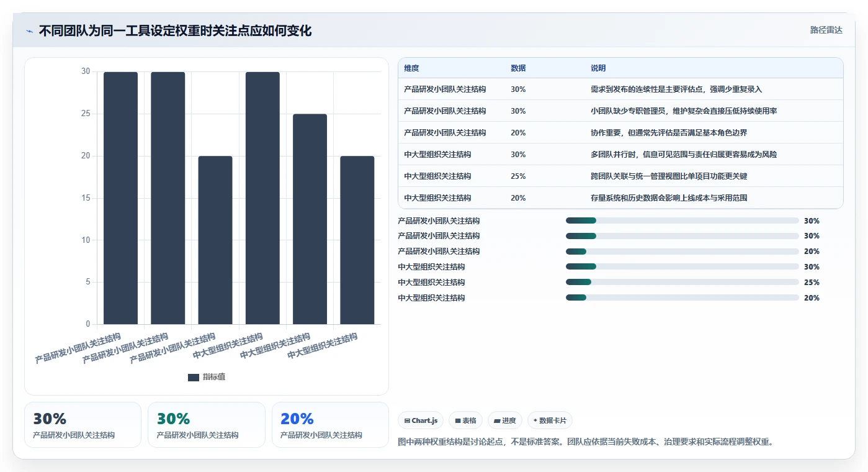Select the 表格 chip
This screenshot has height=472, width=868.
(x=465, y=420)
